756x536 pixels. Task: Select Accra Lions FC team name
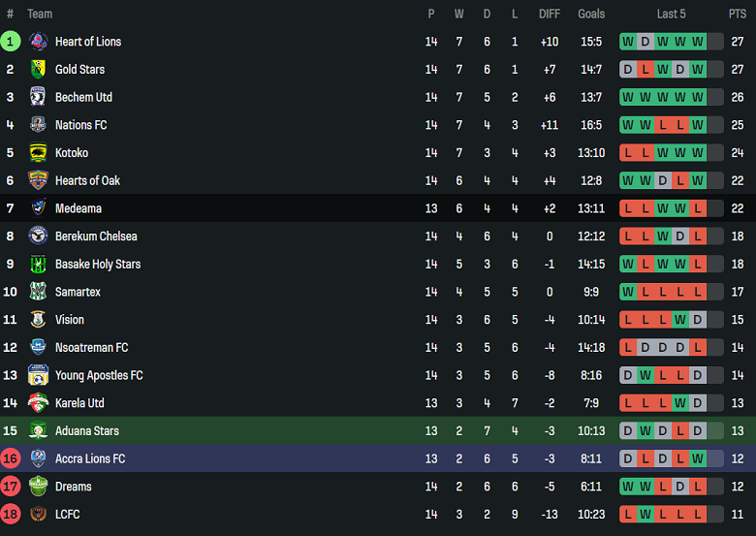[90, 458]
